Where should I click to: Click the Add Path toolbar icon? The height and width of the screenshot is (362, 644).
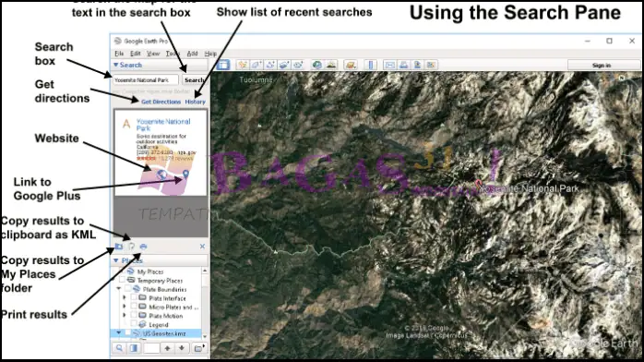[270, 65]
